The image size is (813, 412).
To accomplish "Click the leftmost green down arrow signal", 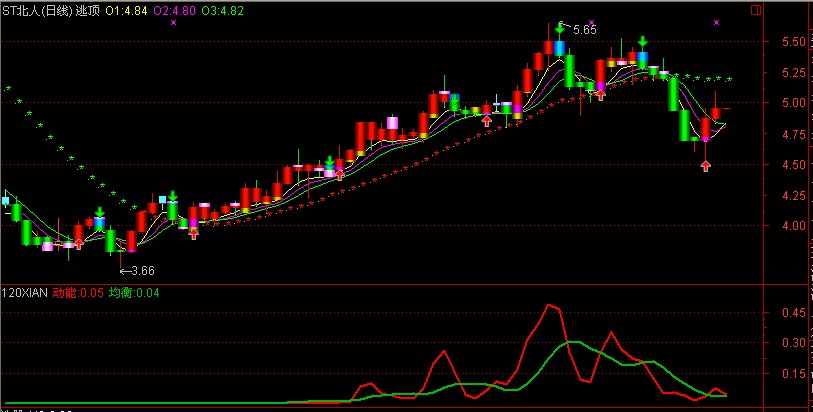I will (x=99, y=212).
